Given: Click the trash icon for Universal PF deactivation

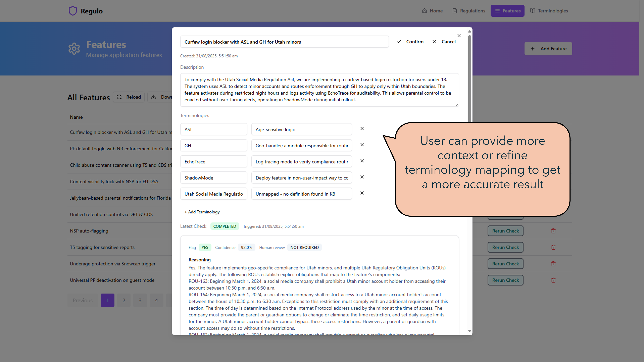Looking at the screenshot, I should [x=553, y=280].
